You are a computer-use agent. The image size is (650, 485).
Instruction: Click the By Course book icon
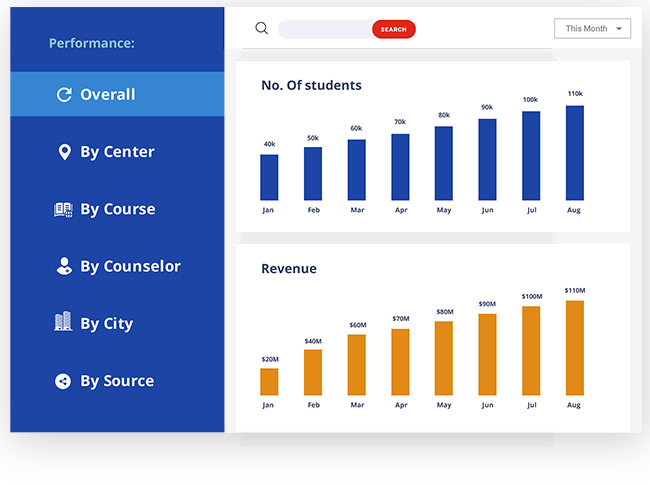pyautogui.click(x=63, y=209)
